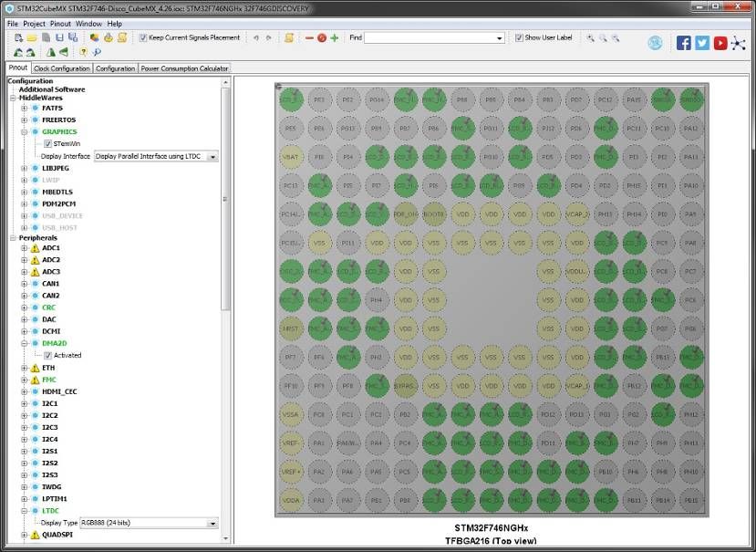The image size is (756, 552).
Task: Open the File menu
Action: tap(13, 24)
